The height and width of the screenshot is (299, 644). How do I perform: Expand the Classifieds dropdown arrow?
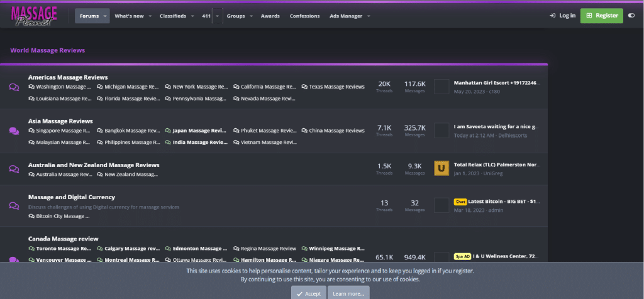(x=192, y=16)
